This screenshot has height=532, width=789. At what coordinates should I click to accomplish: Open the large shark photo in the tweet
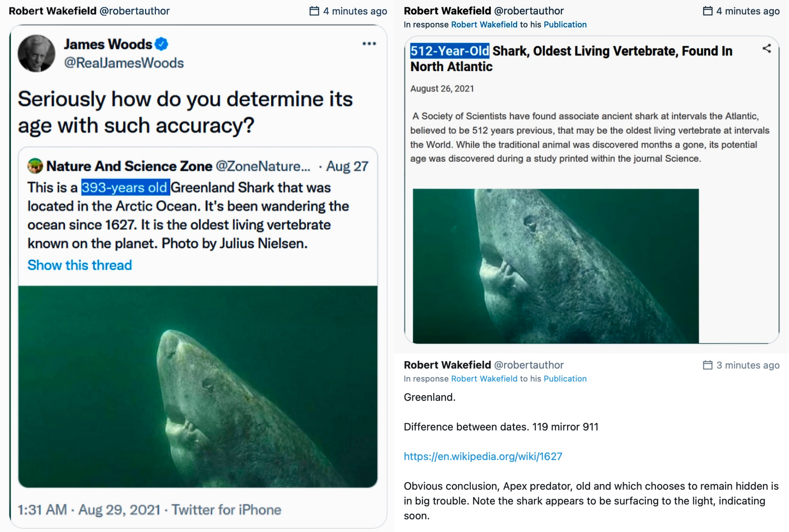[x=197, y=386]
